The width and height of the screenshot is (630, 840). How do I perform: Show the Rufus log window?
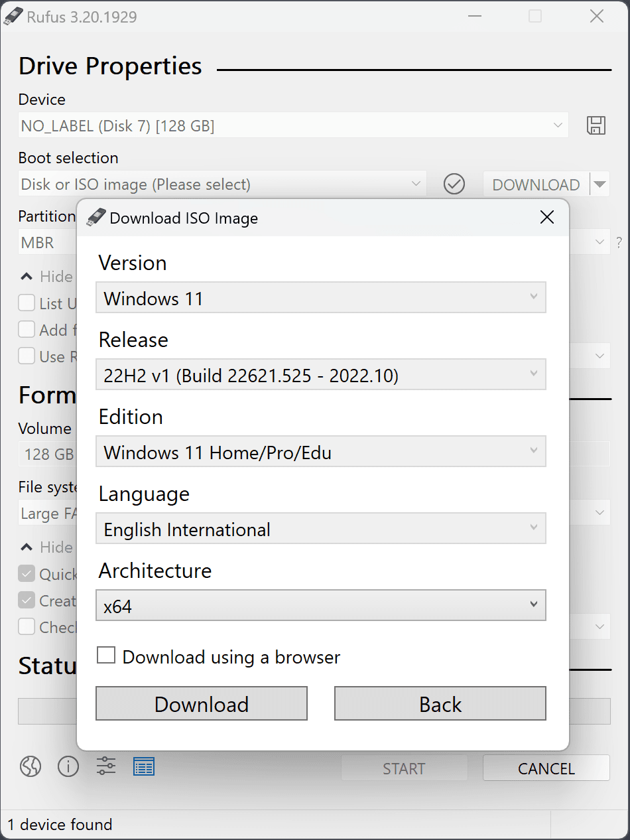pos(144,766)
